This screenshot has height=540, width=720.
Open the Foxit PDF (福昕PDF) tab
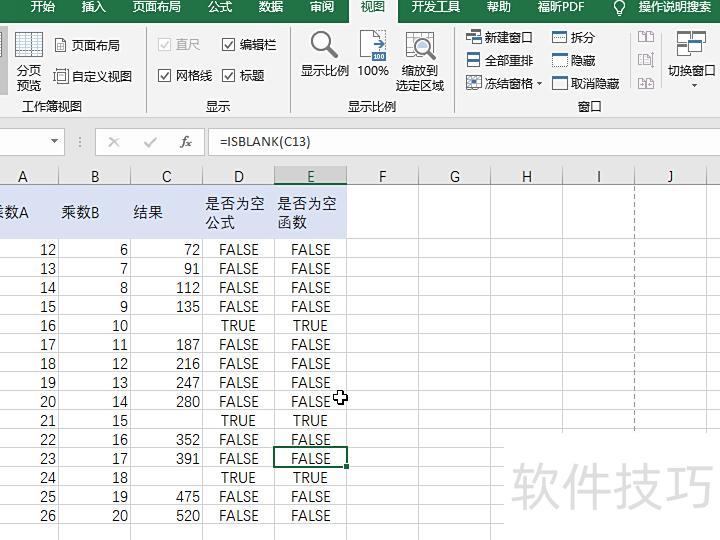[561, 7]
